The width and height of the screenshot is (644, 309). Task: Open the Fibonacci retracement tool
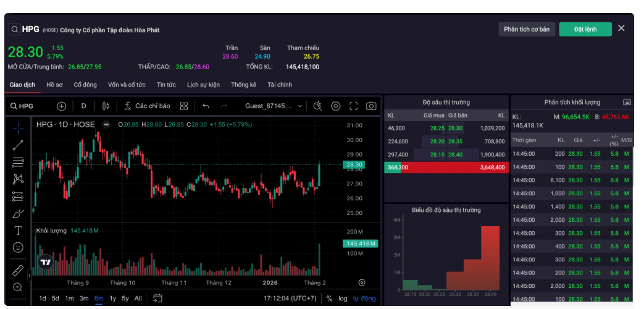[18, 163]
